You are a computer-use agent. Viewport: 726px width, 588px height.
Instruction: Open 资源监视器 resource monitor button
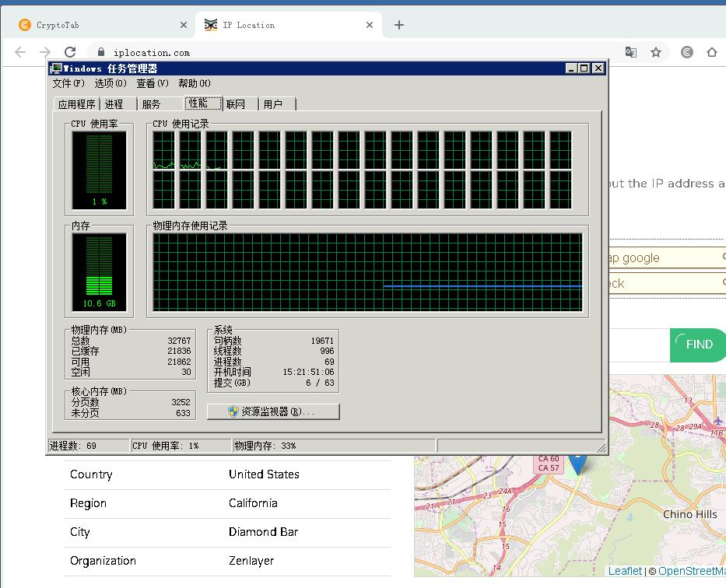click(273, 411)
